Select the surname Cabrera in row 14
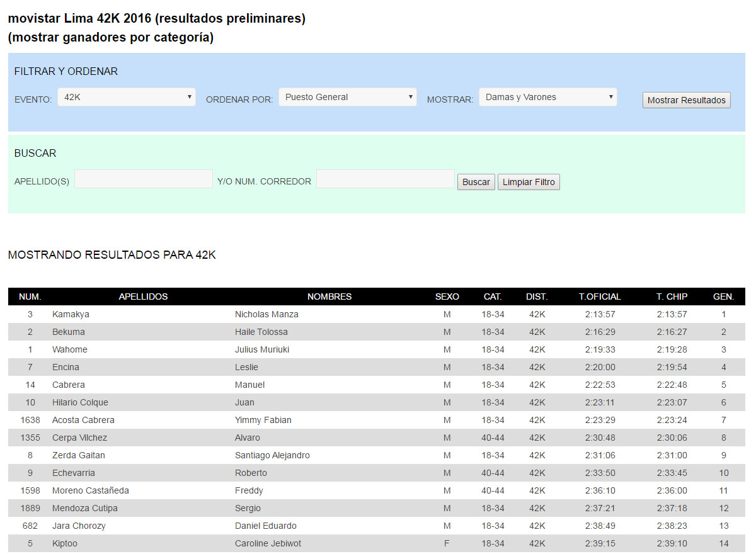The height and width of the screenshot is (554, 756). click(69, 385)
